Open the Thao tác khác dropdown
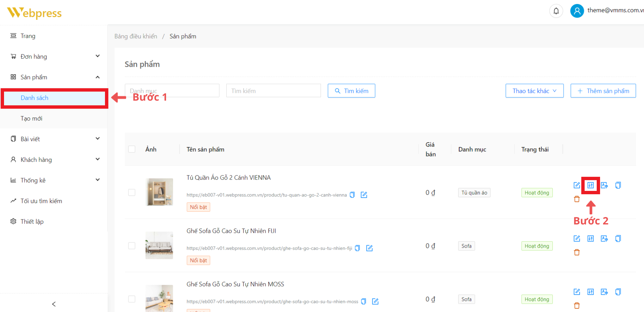The width and height of the screenshot is (644, 312). 534,91
